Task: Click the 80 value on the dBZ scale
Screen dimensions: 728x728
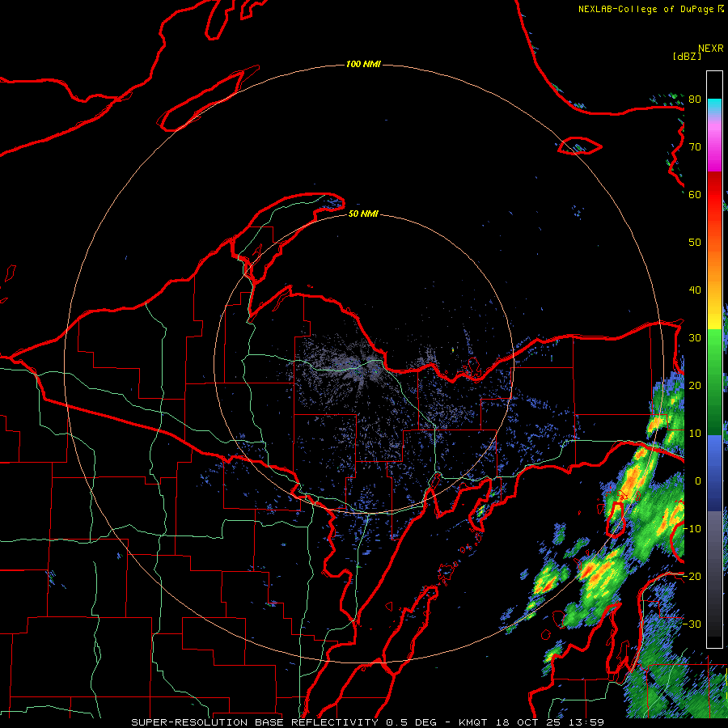Action: click(695, 99)
